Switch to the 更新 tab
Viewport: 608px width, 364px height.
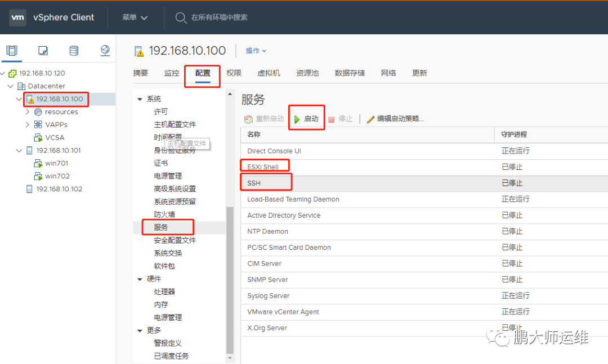point(419,73)
